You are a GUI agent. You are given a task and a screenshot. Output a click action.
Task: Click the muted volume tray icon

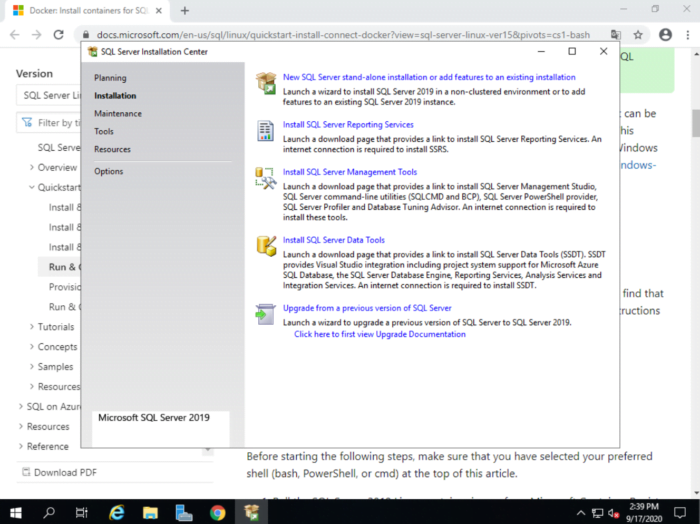(x=614, y=513)
